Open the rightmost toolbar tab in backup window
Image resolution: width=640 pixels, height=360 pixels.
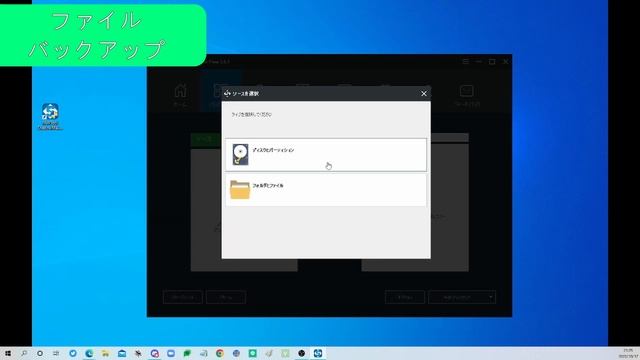pos(467,95)
